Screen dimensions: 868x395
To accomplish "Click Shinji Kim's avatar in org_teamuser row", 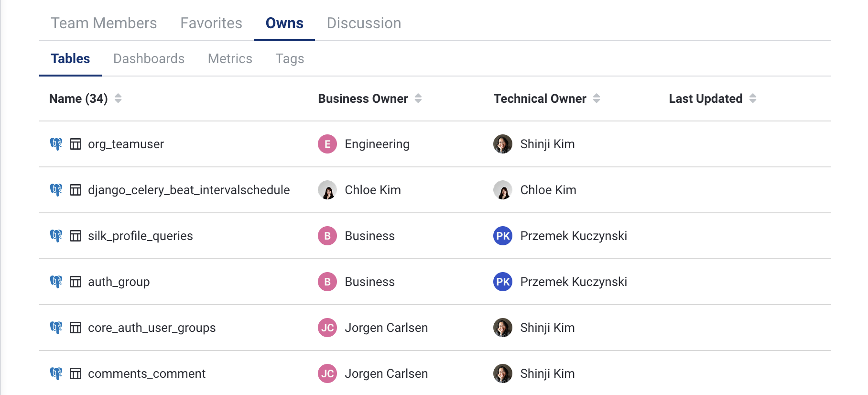I will point(503,144).
